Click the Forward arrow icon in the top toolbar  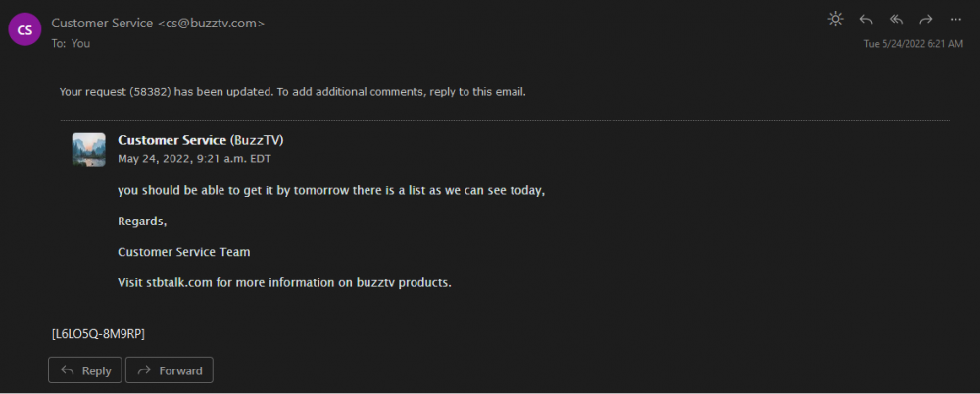[925, 19]
